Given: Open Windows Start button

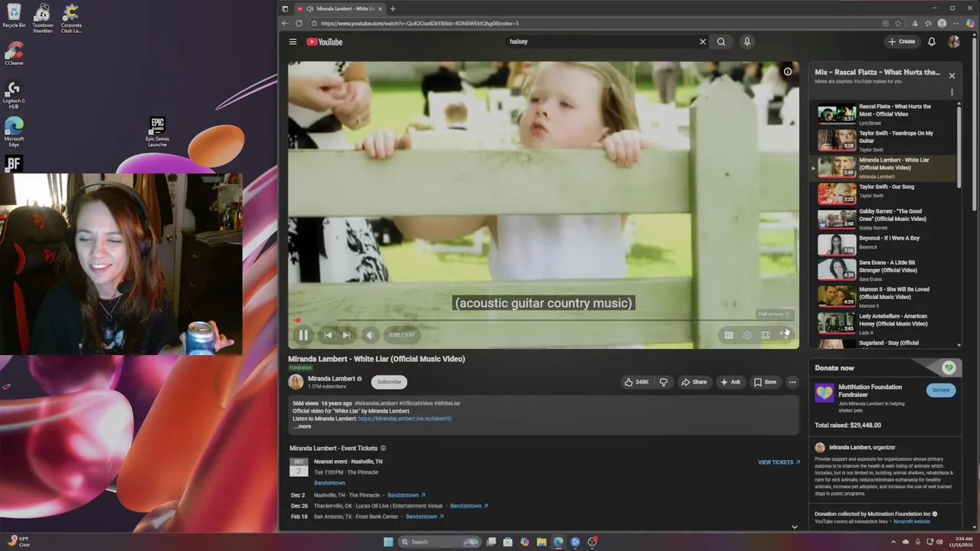Looking at the screenshot, I should pyautogui.click(x=388, y=542).
